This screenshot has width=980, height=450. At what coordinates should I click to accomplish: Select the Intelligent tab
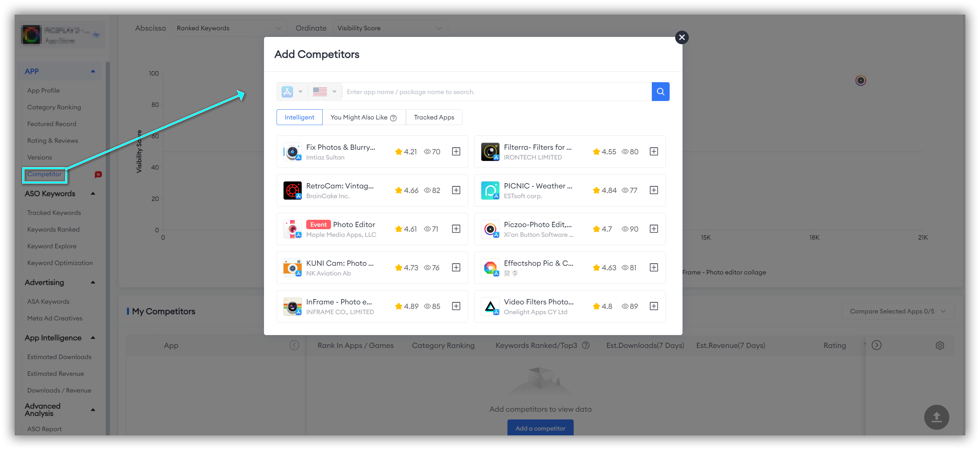tap(299, 117)
